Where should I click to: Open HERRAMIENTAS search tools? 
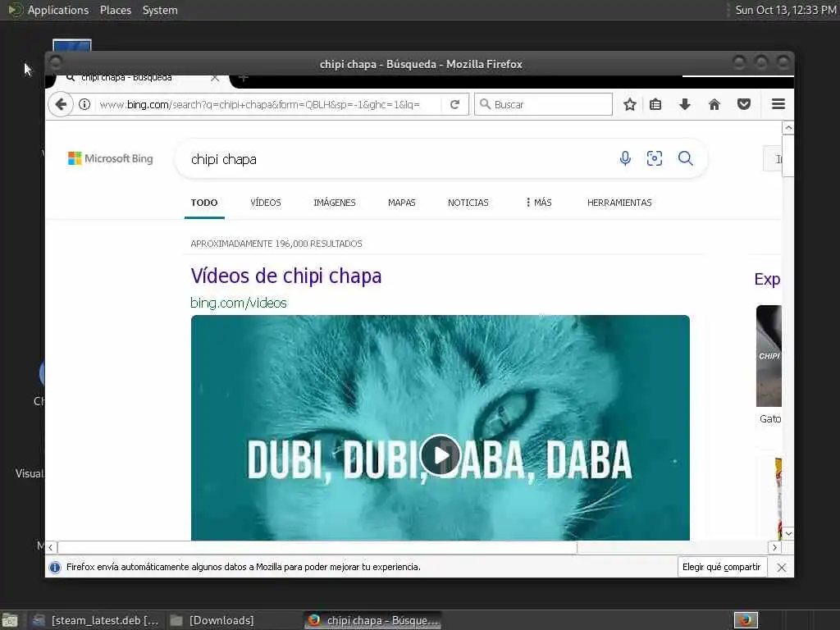coord(619,203)
